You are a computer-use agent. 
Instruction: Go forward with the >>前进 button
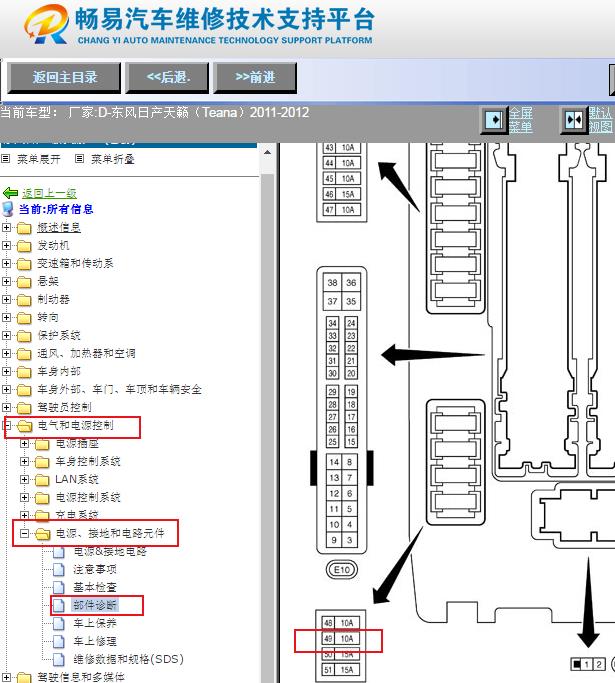point(255,78)
